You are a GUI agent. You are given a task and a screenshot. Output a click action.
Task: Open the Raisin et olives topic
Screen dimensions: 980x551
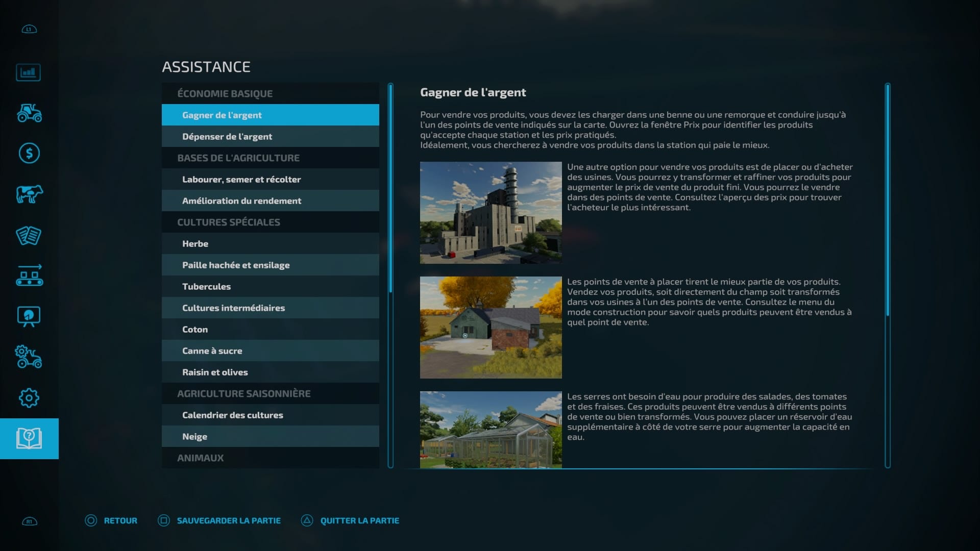pyautogui.click(x=271, y=372)
